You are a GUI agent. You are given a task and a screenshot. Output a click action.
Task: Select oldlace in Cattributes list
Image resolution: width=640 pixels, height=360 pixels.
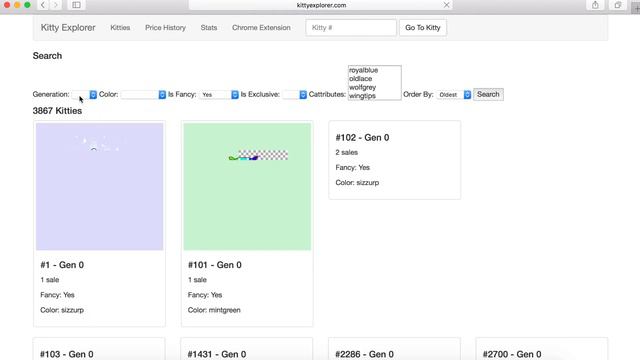click(x=360, y=78)
